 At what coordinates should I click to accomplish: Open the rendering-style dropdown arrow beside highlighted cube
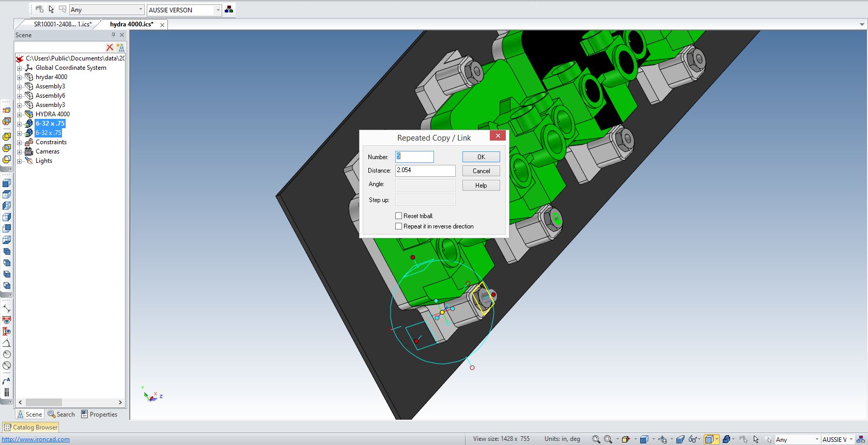[x=717, y=439]
